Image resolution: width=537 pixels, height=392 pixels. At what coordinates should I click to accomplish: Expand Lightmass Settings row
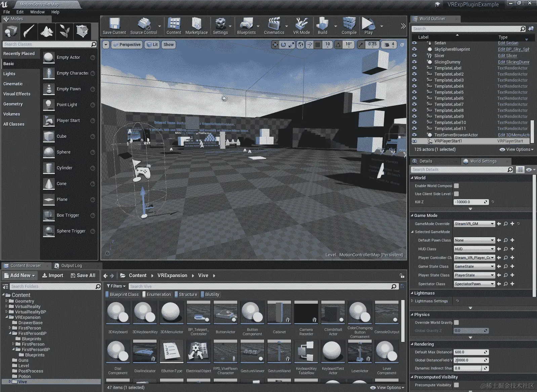click(x=412, y=301)
